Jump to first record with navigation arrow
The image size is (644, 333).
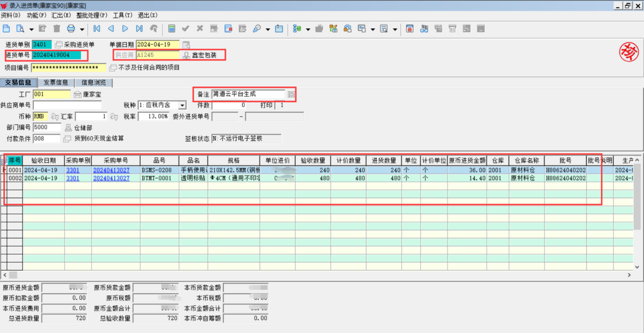[x=97, y=28]
